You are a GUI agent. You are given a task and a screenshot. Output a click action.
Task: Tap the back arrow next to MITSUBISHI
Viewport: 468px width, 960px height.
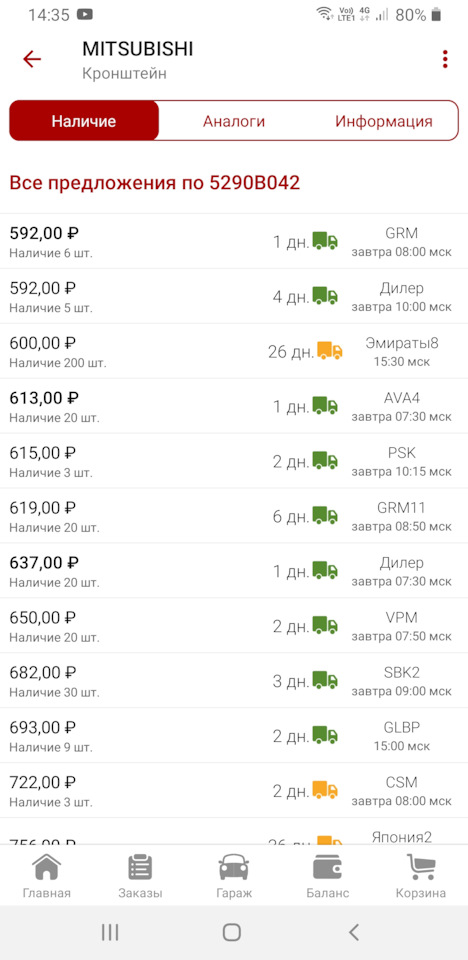coord(32,59)
